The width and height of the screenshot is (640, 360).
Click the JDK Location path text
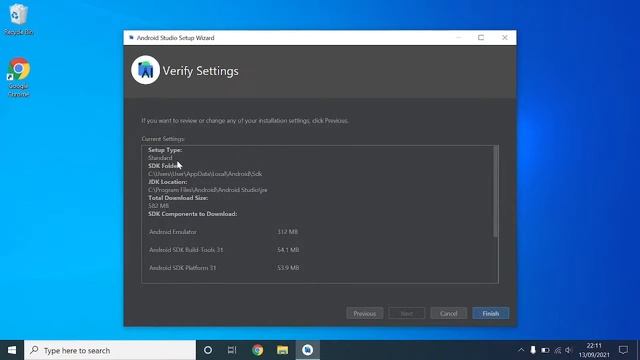[x=207, y=190]
